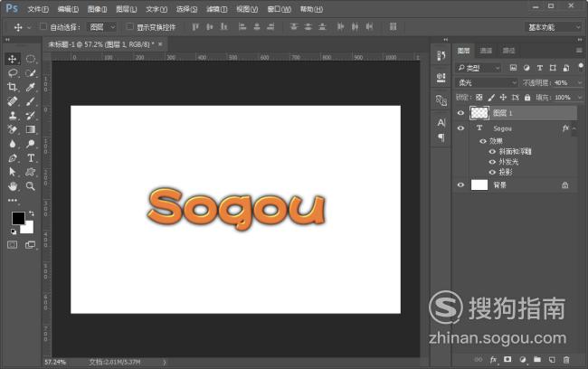Open the workspace switcher dropdown

[x=553, y=27]
